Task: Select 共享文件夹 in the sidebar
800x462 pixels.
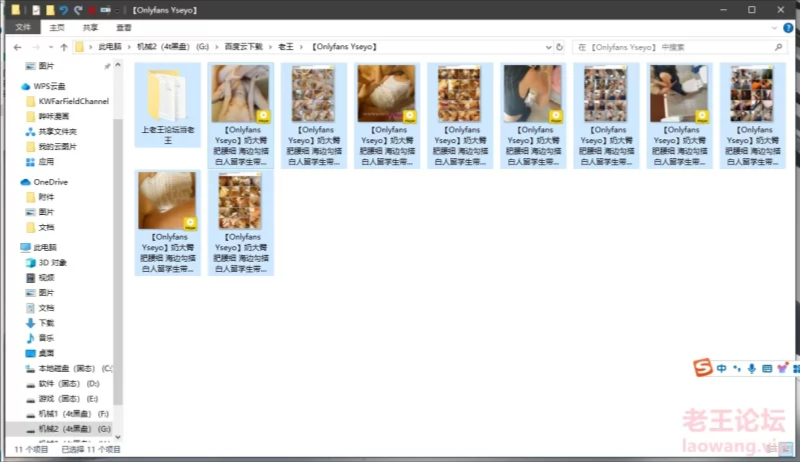Action: (57, 132)
